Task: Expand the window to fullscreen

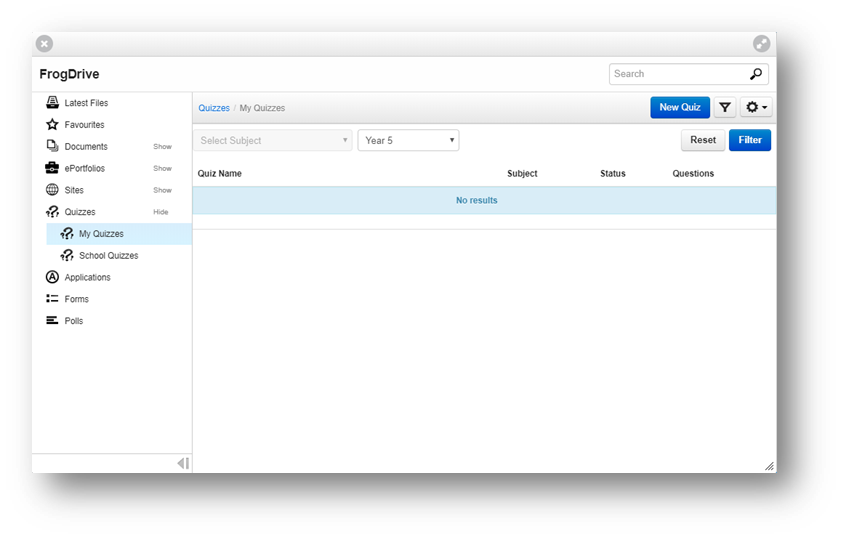Action: tap(761, 43)
